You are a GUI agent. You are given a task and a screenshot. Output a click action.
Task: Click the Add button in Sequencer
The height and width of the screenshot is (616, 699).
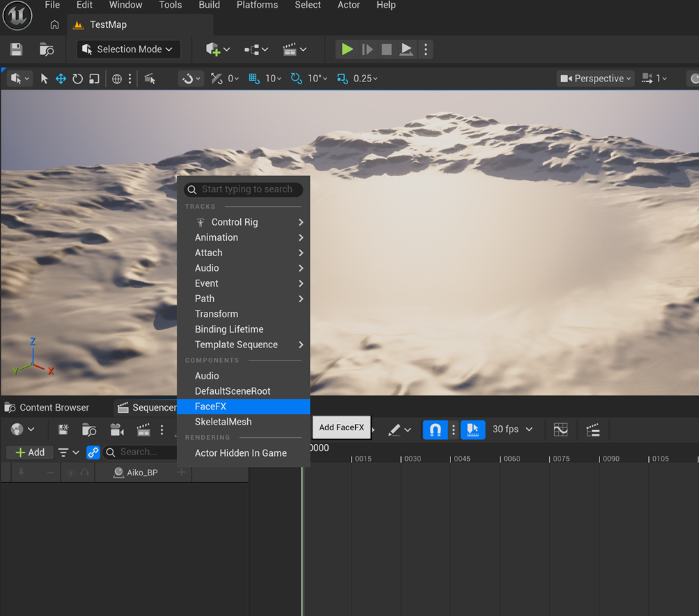tap(30, 452)
